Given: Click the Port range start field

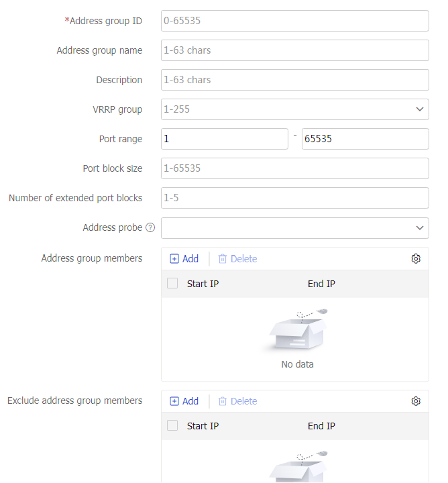Looking at the screenshot, I should (224, 139).
